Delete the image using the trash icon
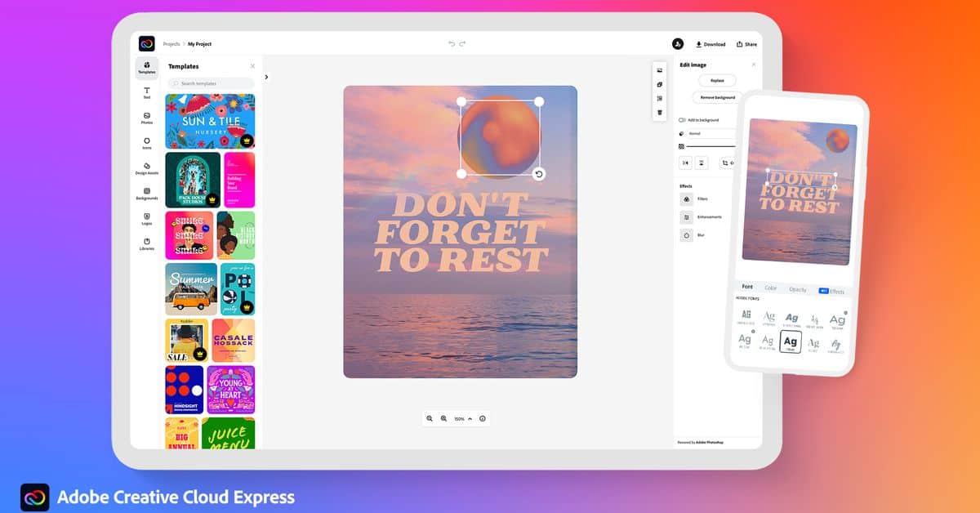Viewport: 980px width, 513px height. coord(660,113)
